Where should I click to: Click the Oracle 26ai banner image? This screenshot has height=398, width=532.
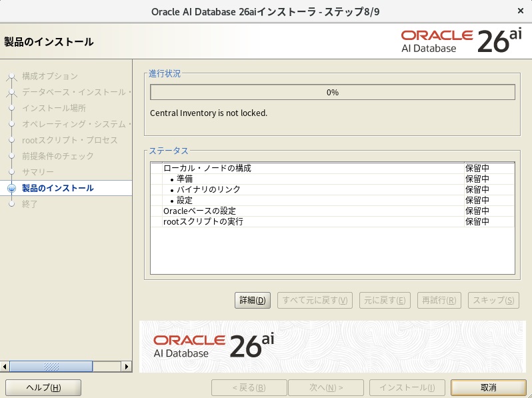point(333,347)
